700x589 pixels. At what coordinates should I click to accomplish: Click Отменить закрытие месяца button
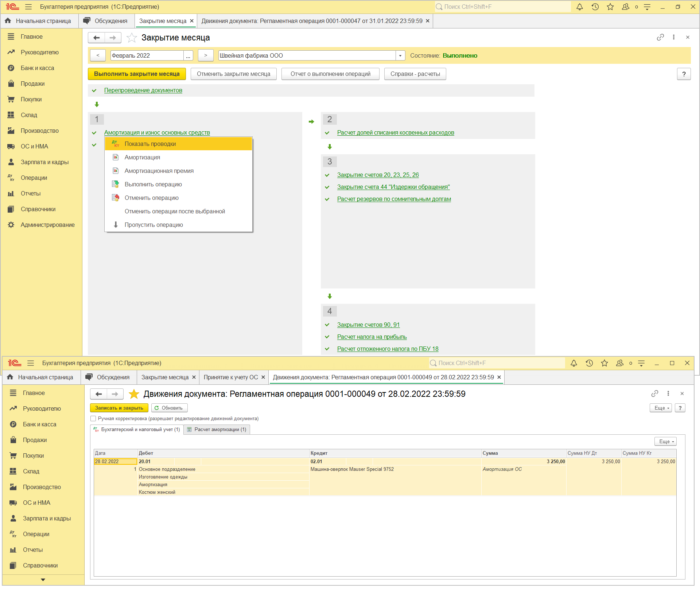[234, 74]
